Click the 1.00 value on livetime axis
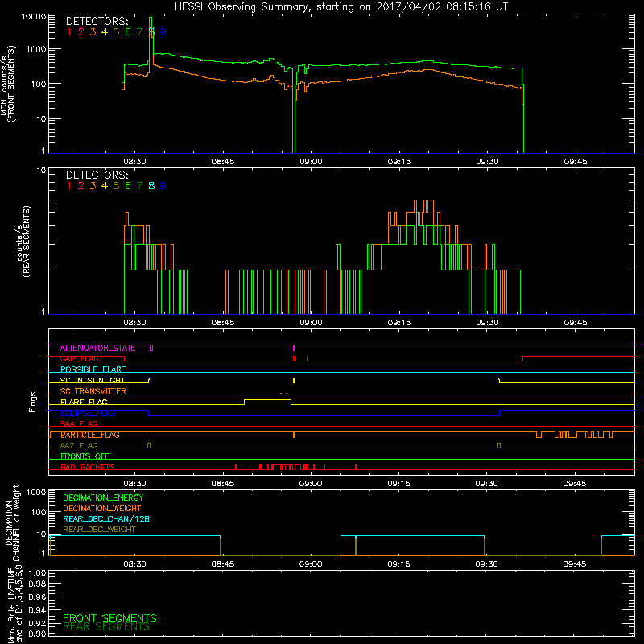Image resolution: width=644 pixels, height=644 pixels. tap(37, 573)
